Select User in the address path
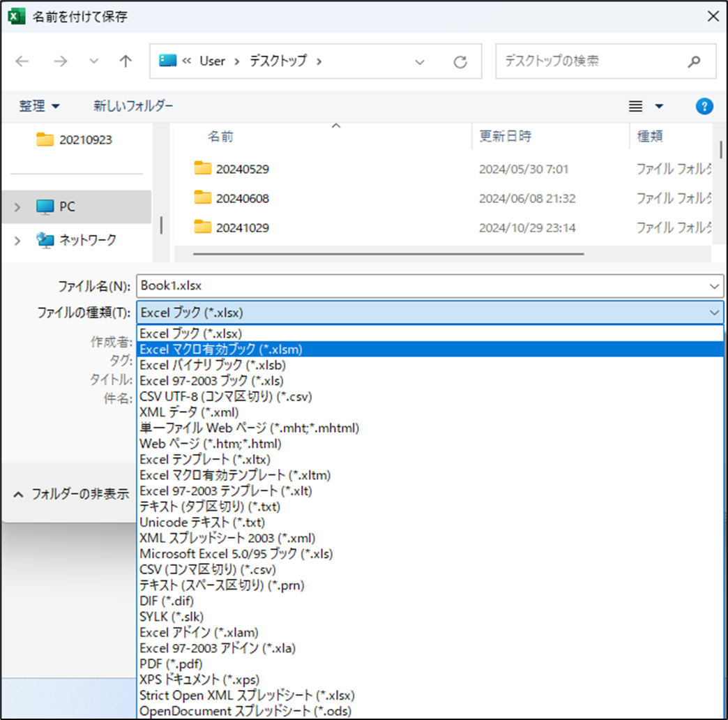 (212, 61)
